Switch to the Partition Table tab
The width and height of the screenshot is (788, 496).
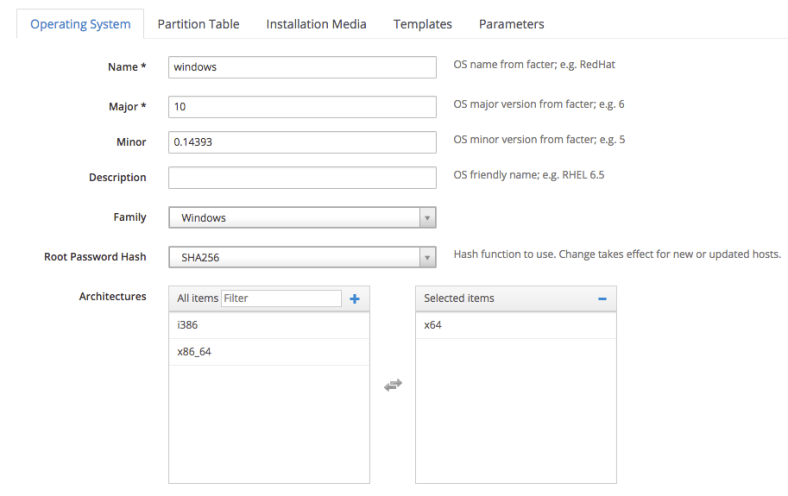tap(198, 24)
